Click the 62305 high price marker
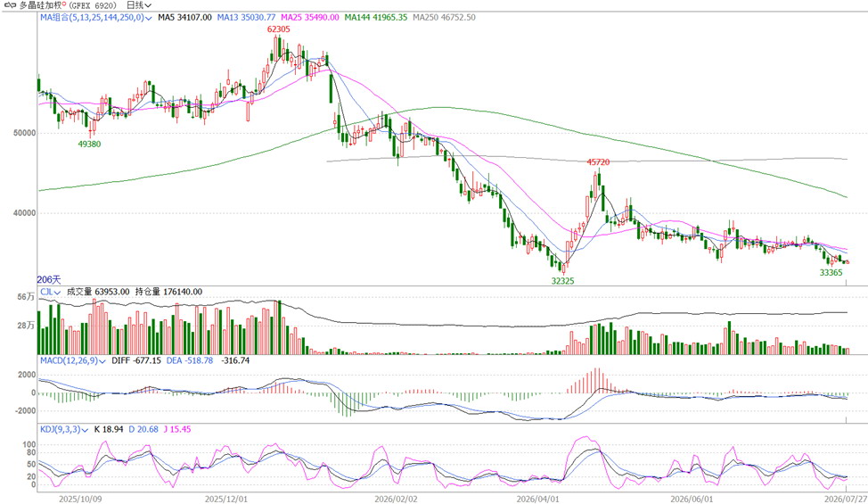The height and width of the screenshot is (504, 868). (x=278, y=29)
